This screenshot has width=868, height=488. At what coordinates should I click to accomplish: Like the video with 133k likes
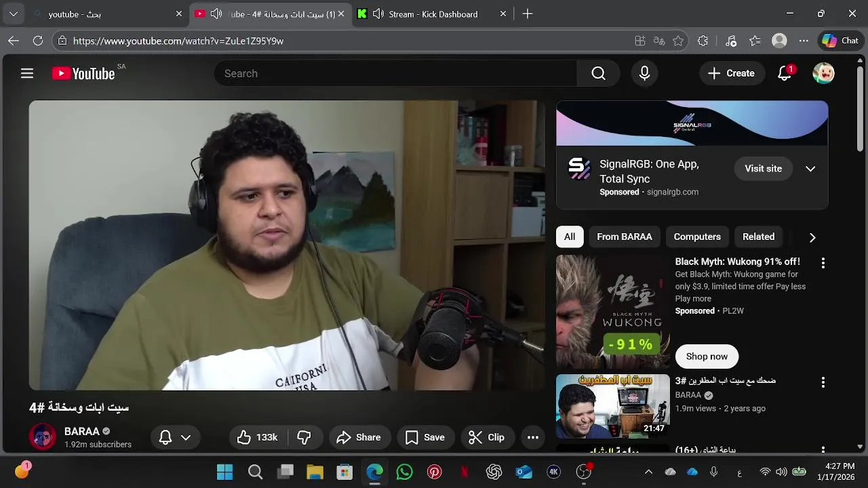[x=258, y=437]
